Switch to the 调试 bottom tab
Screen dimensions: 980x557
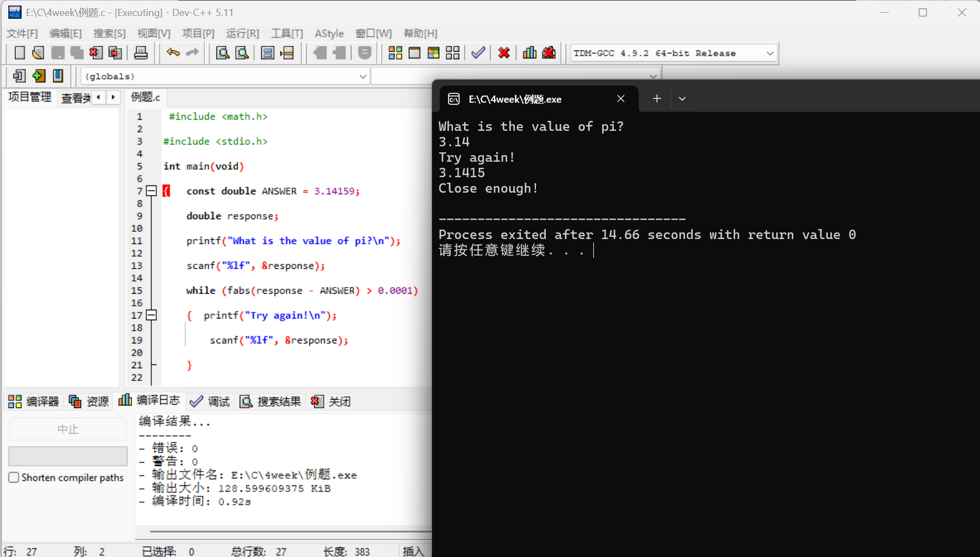tap(210, 401)
